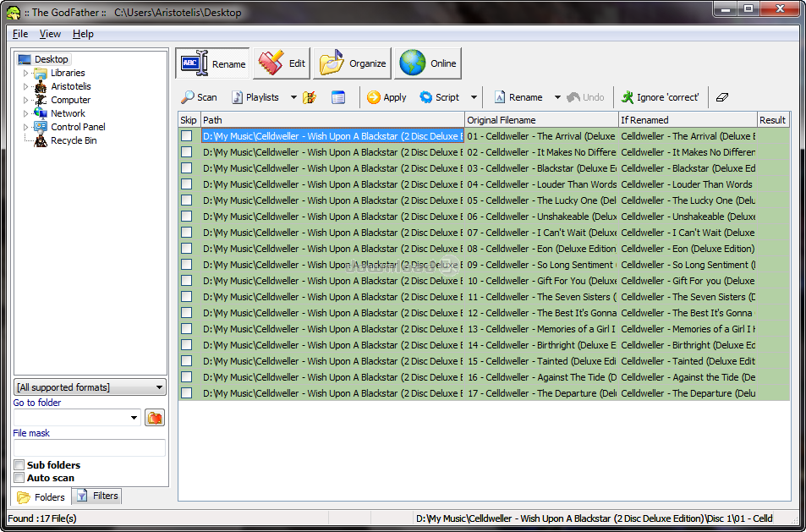Expand the Control Panel tree node arrow
Viewport: 806px width, 532px height.
[x=25, y=127]
